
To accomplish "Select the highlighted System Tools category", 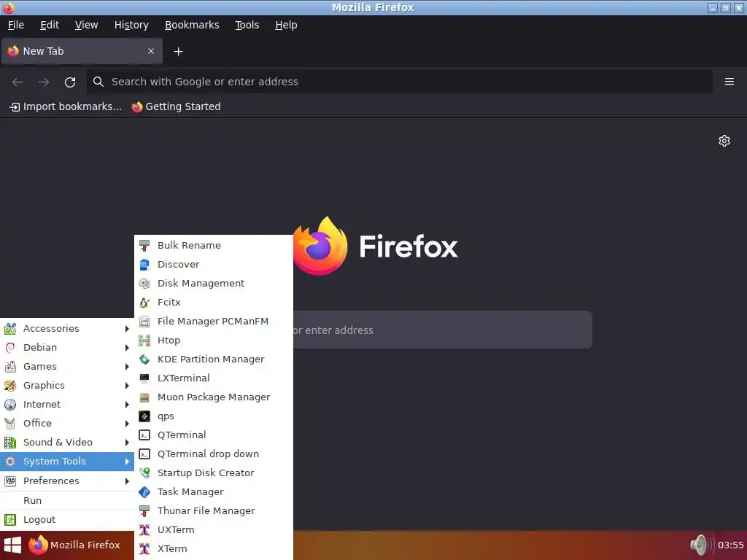I will (66, 462).
